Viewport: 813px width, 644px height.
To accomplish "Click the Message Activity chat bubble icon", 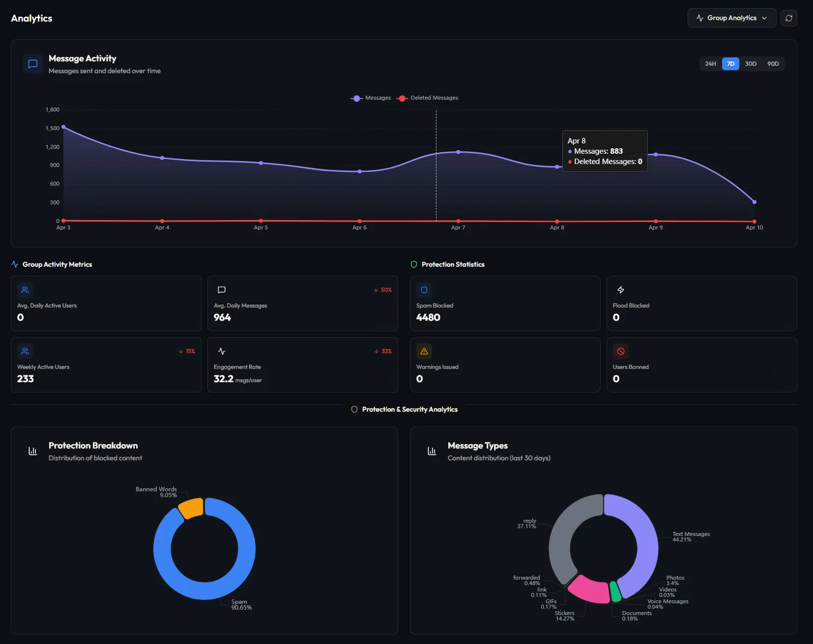I will click(33, 64).
